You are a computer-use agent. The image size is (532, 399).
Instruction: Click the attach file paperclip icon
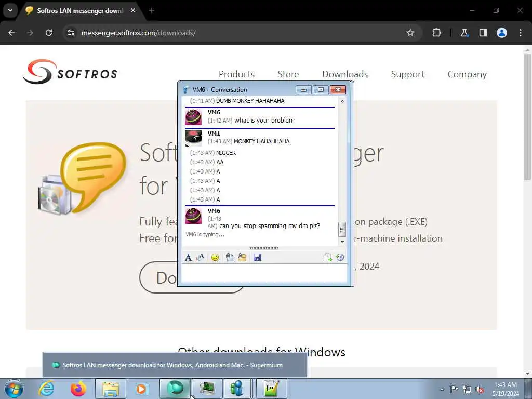229,257
